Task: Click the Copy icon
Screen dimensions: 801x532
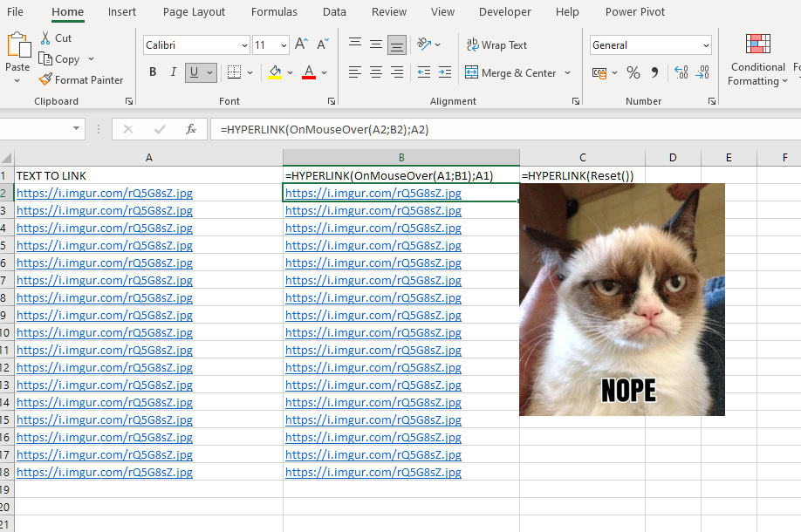Action: point(45,59)
